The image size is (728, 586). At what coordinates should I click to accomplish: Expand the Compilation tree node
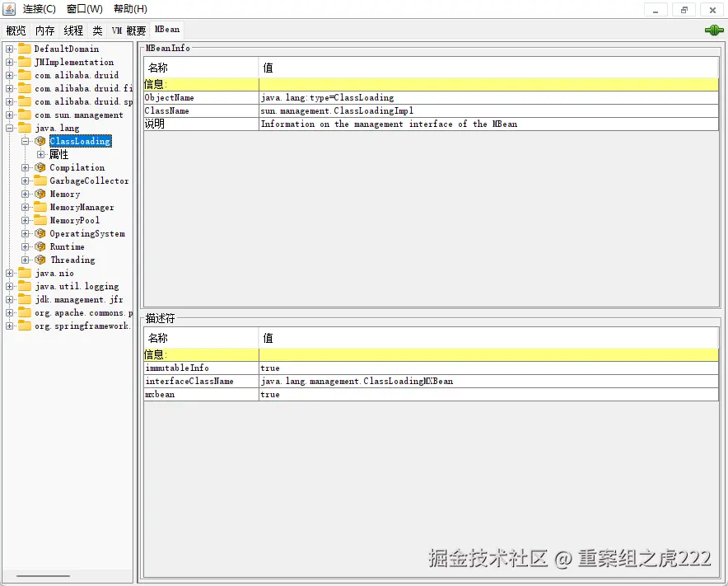[25, 167]
